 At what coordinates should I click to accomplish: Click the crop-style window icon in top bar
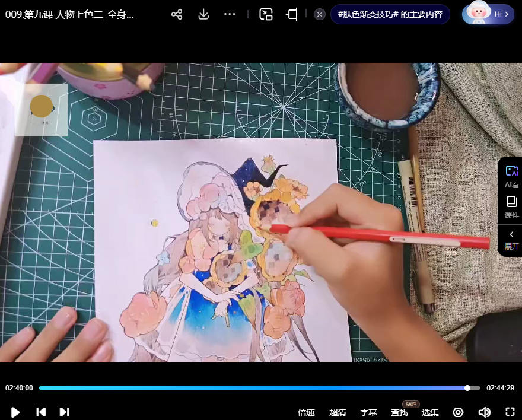point(292,15)
